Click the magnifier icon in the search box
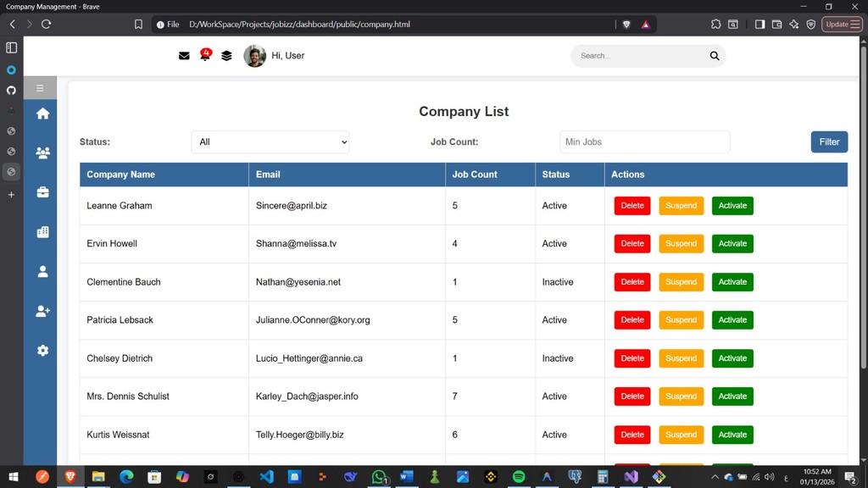Image resolution: width=868 pixels, height=488 pixels. (x=715, y=56)
